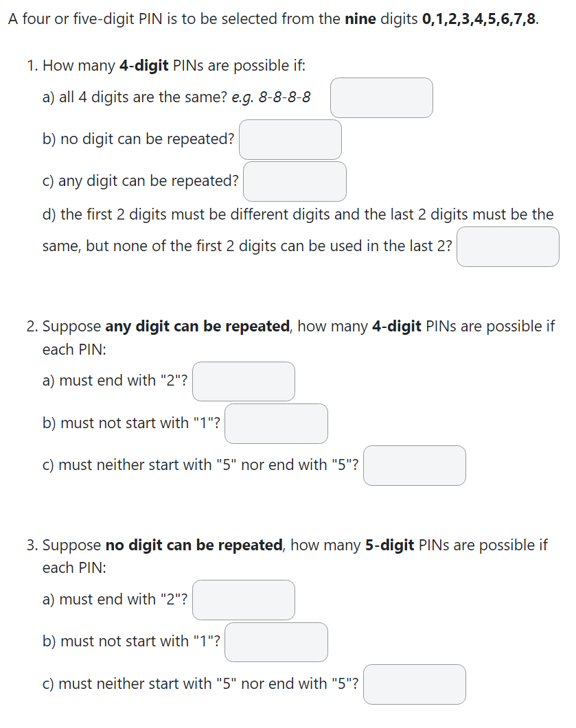Select the answer field next to 'must not start with 1' in question 3
This screenshot has height=728, width=576.
(276, 642)
